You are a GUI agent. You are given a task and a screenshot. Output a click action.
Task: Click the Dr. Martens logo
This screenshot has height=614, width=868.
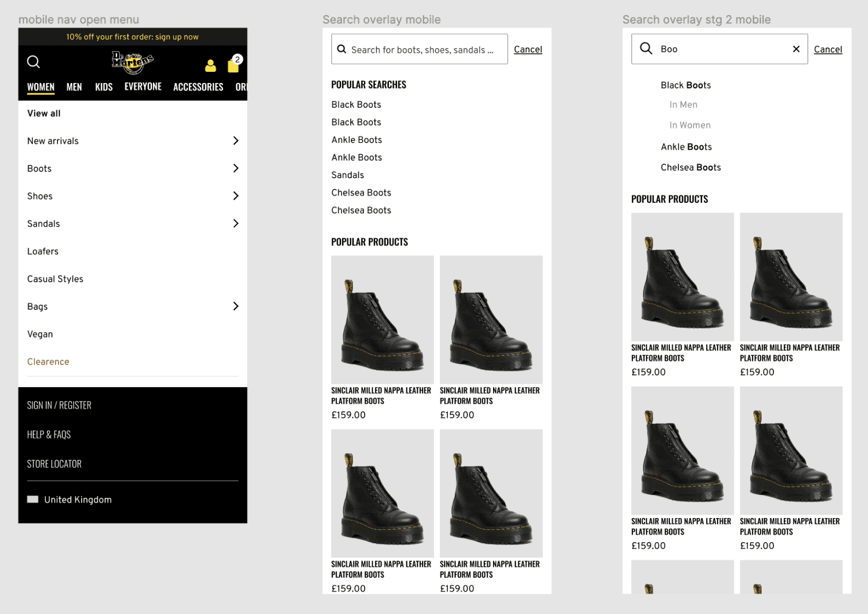click(x=132, y=62)
